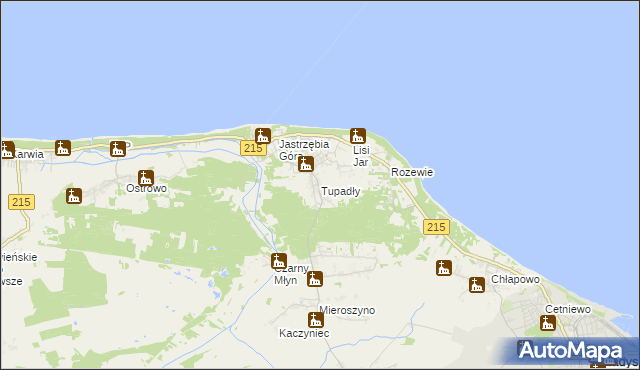Select the church icon farther west of Chłapowo

pos(444,268)
